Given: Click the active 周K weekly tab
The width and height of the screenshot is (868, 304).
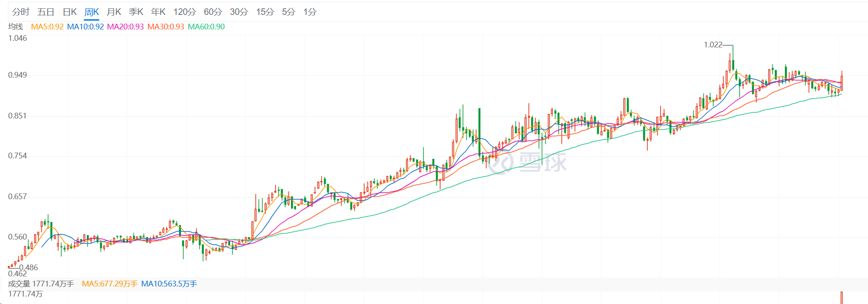Looking at the screenshot, I should (x=92, y=12).
